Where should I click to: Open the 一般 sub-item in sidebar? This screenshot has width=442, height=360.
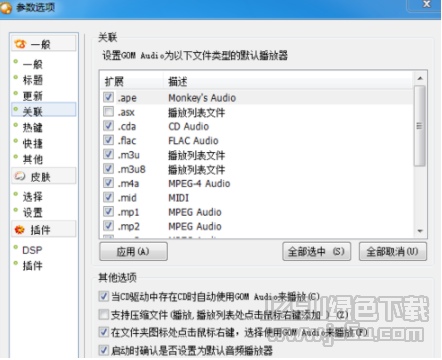click(32, 64)
